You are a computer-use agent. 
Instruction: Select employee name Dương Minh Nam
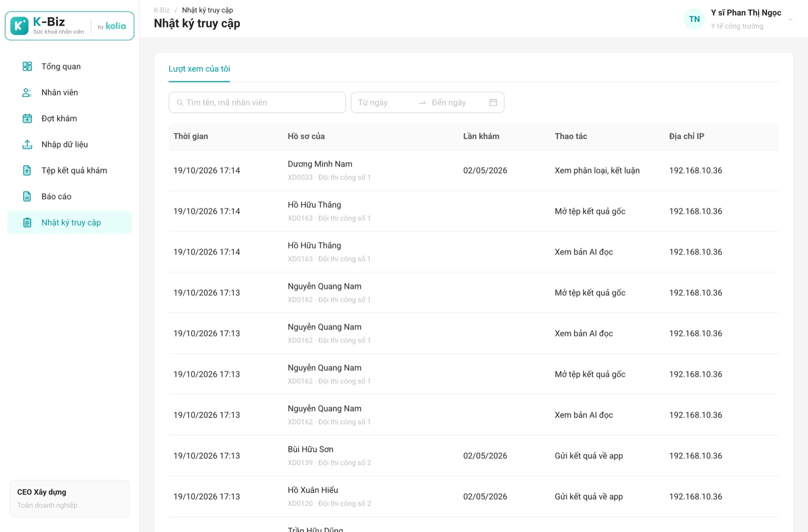320,164
